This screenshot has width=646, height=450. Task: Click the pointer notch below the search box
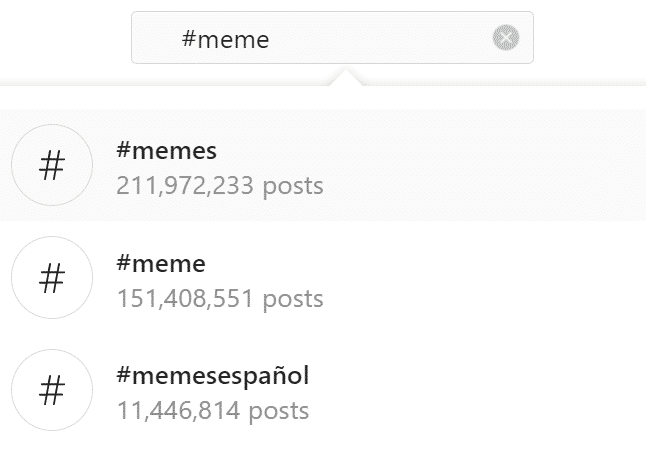(x=347, y=76)
